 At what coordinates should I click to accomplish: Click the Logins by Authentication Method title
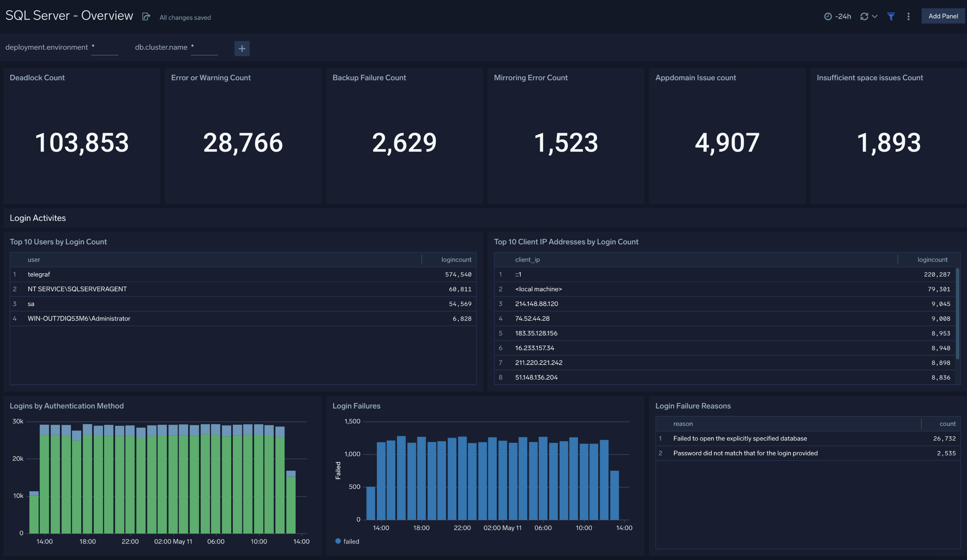67,406
